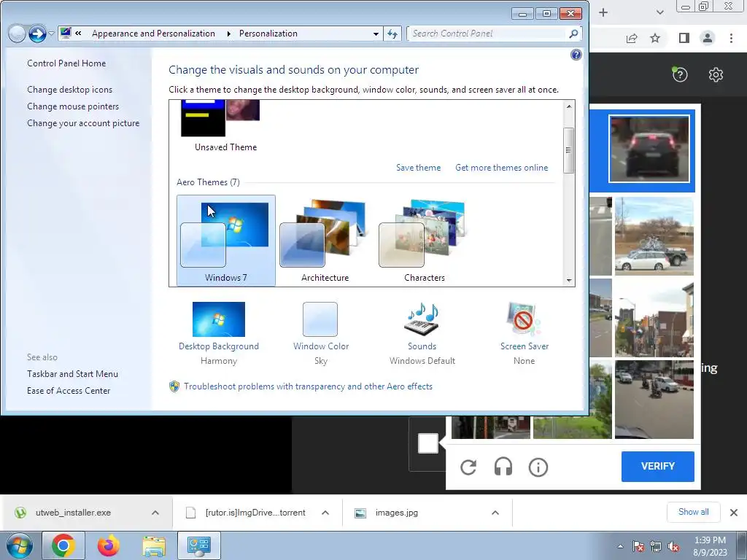
Task: Click Change mouse pointers link
Action: click(73, 106)
